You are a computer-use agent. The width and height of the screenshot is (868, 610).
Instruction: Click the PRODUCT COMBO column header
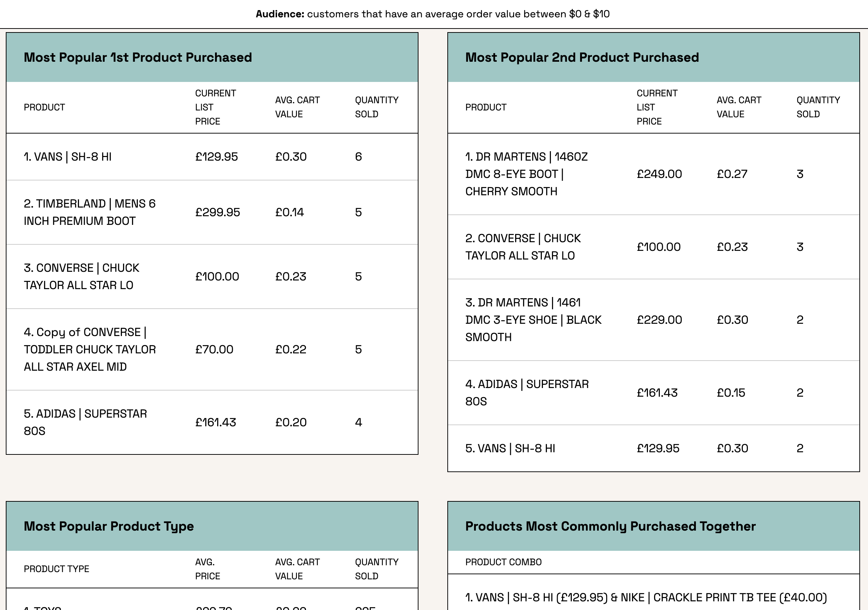503,562
